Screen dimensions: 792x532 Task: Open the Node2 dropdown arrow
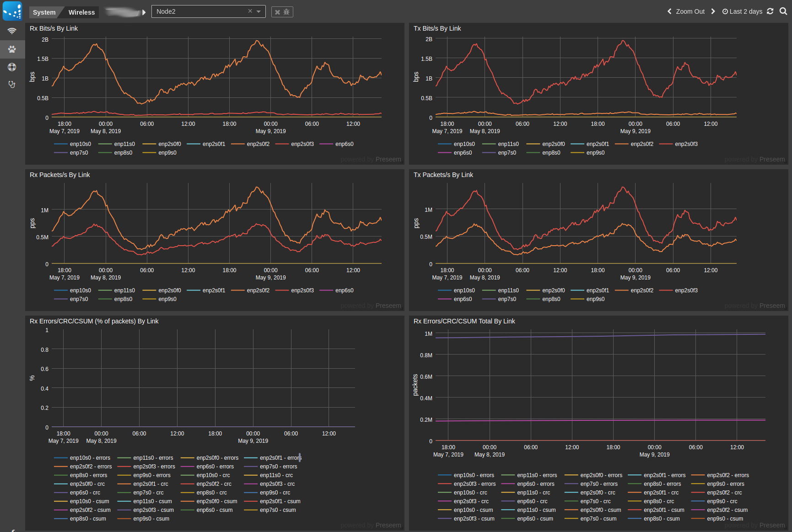point(259,11)
